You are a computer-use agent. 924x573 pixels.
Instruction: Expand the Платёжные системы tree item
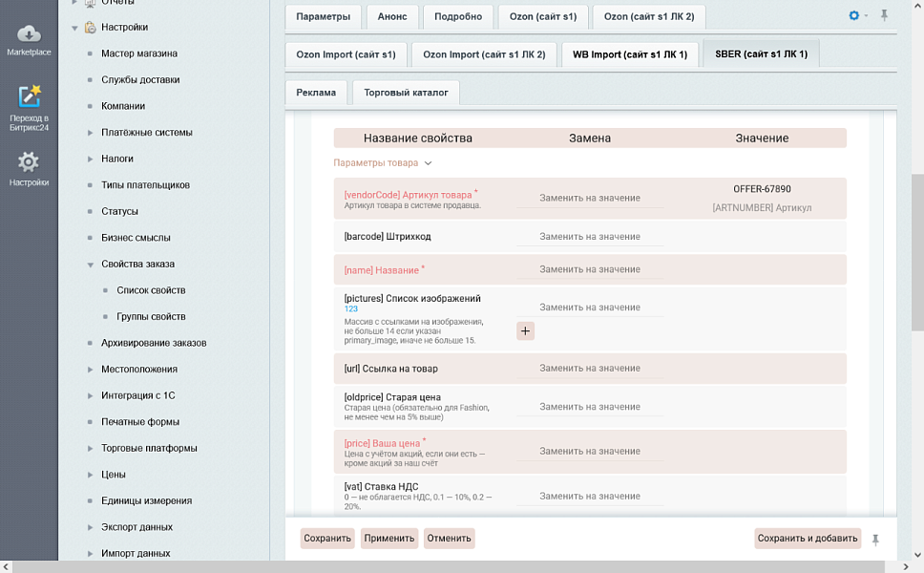point(90,133)
